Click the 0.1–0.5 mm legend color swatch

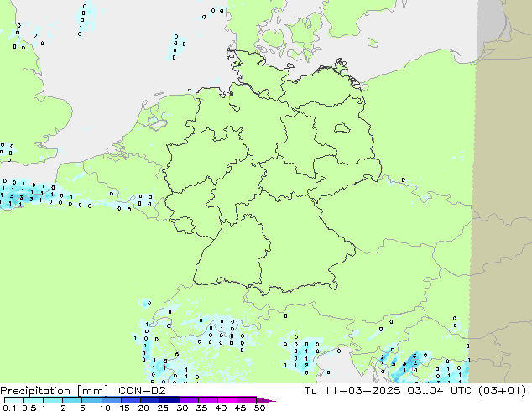(14, 400)
